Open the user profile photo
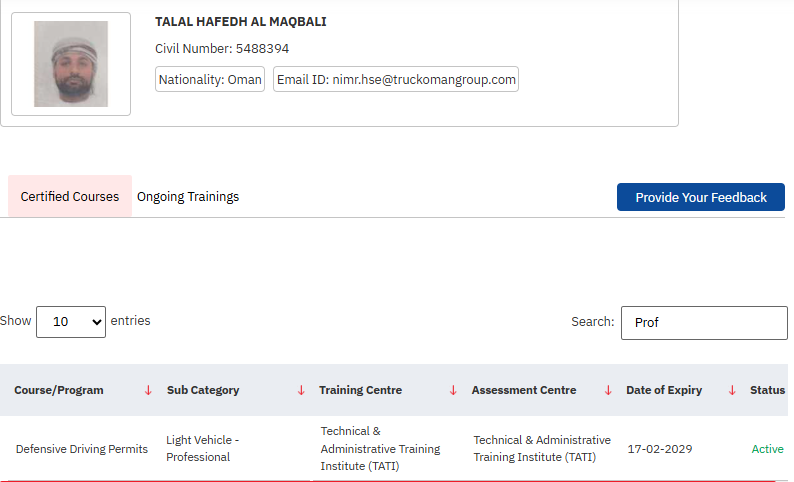794x482 pixels. point(71,64)
